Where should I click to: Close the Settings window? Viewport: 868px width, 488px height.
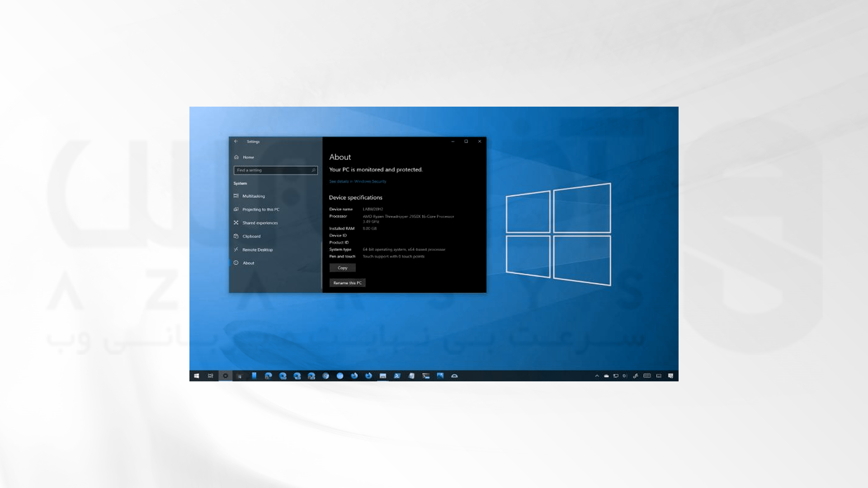tap(480, 141)
